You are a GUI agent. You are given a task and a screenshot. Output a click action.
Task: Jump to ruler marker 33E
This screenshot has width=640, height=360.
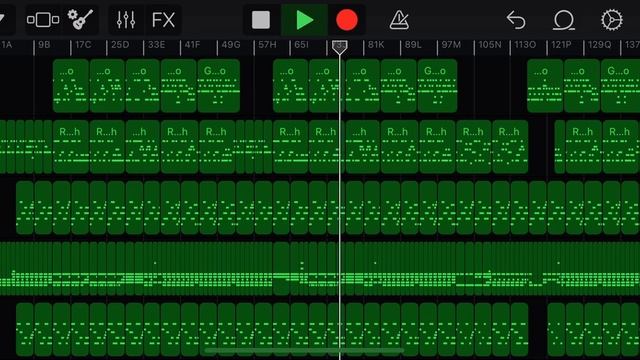pyautogui.click(x=157, y=45)
